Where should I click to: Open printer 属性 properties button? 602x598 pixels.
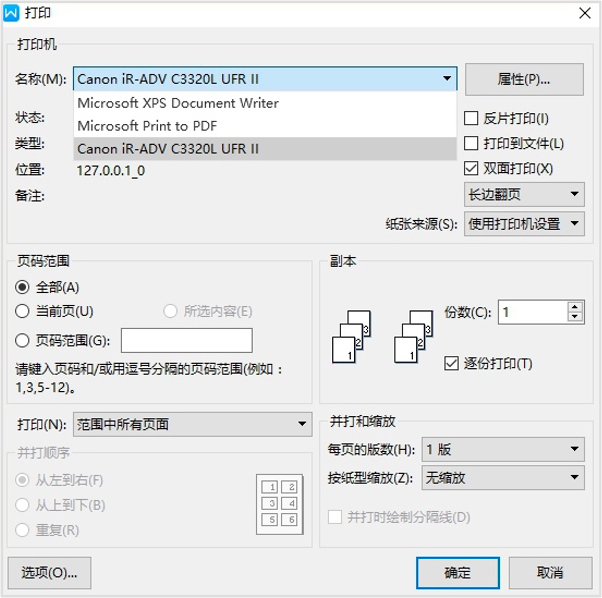pos(524,79)
